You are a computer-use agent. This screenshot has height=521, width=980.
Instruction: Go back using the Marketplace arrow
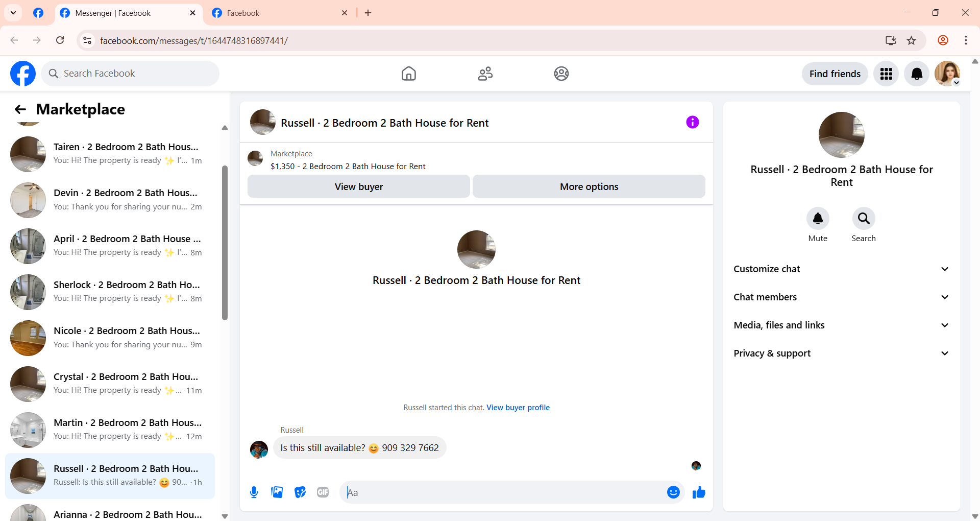point(20,109)
